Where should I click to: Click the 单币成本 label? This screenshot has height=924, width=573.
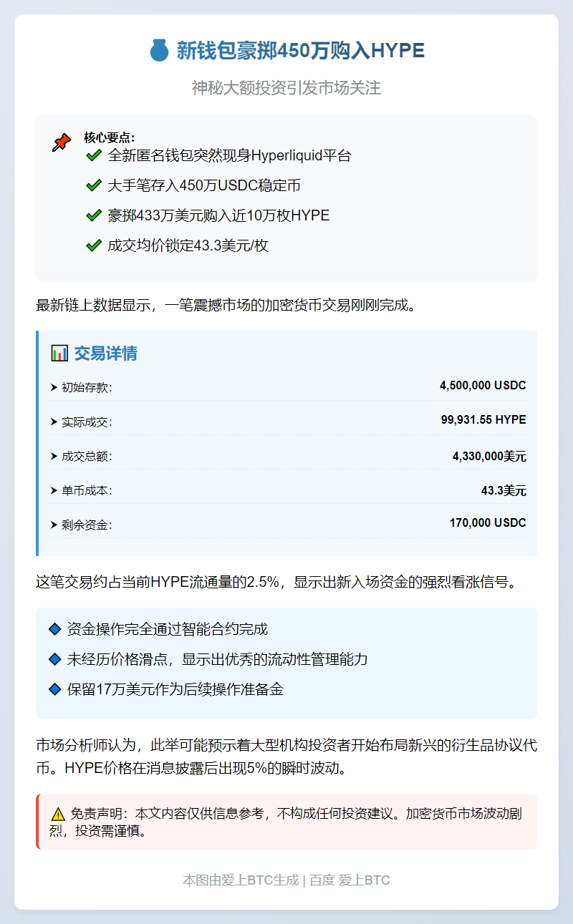(x=87, y=491)
